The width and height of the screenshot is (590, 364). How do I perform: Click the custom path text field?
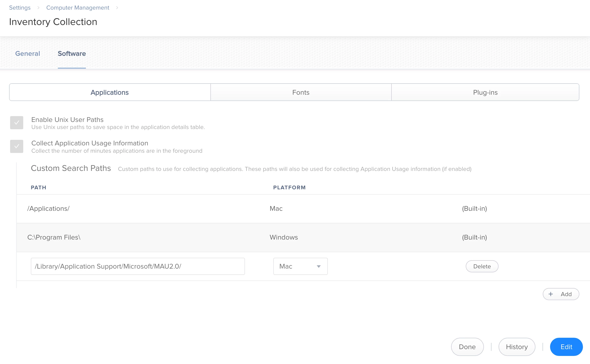138,266
